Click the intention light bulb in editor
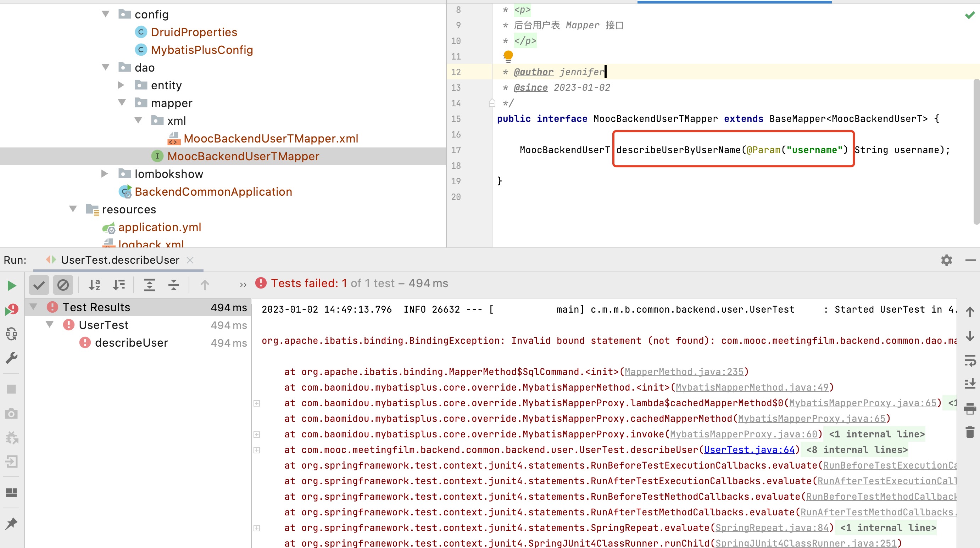The width and height of the screenshot is (980, 548). [508, 56]
